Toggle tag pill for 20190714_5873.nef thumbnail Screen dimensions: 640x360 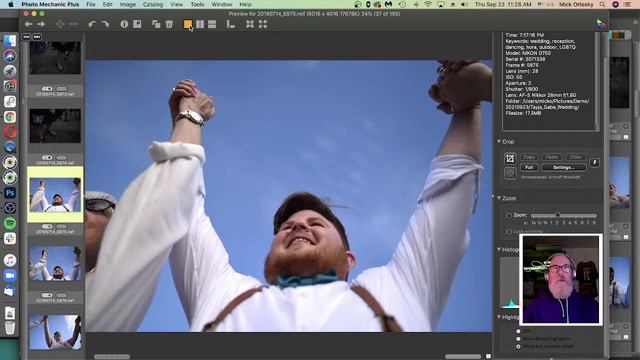point(47,89)
